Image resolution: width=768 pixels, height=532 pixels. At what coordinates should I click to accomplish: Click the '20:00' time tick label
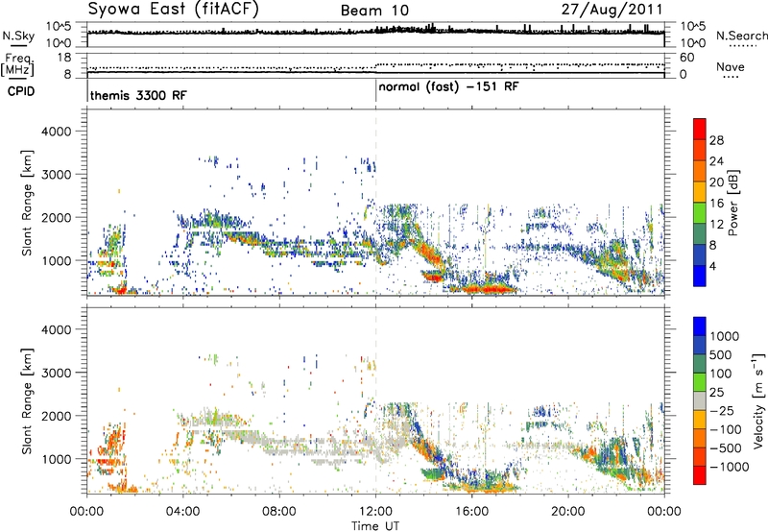click(568, 512)
